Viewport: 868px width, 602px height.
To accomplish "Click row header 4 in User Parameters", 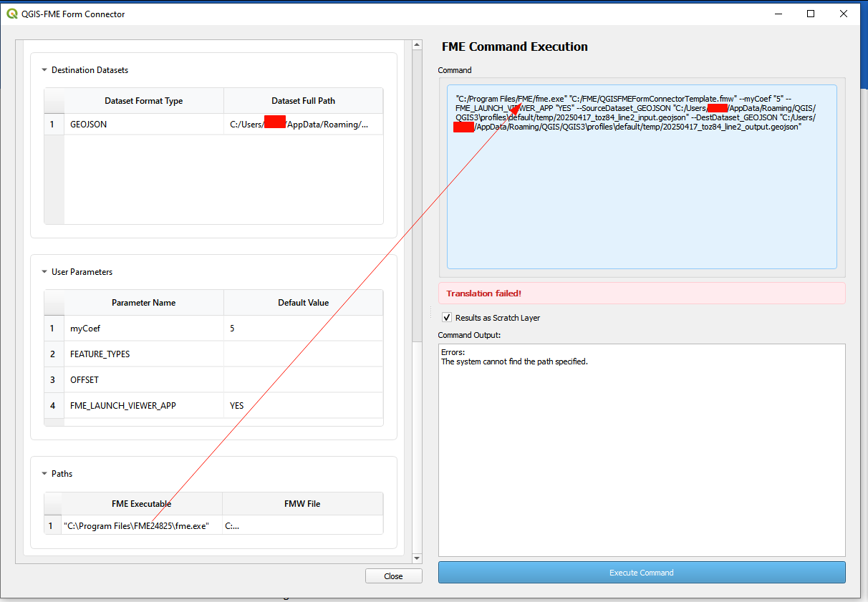I will click(54, 406).
